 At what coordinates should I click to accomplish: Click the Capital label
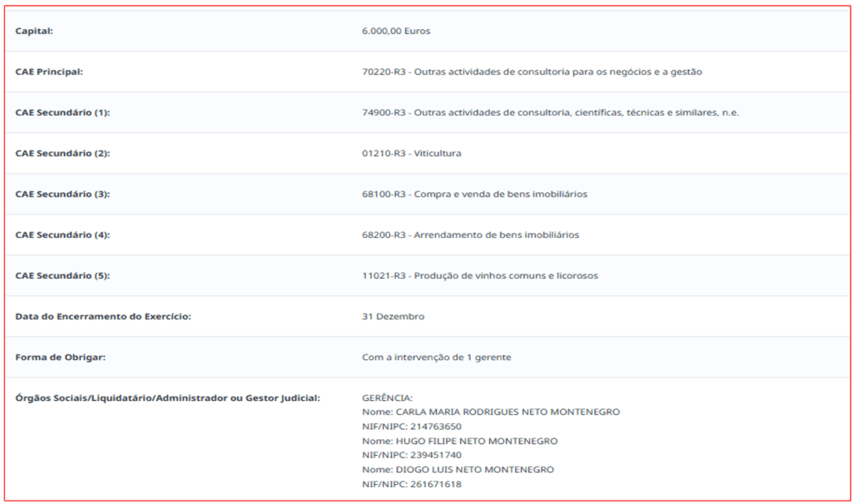[34, 32]
